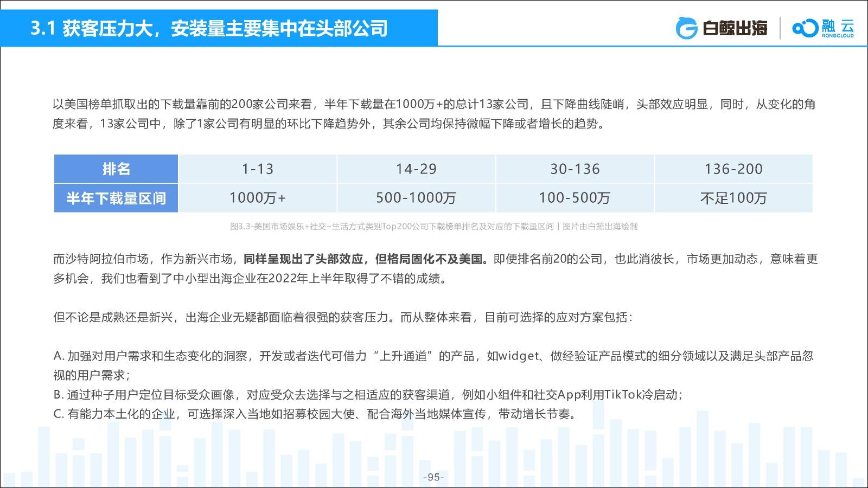Select the slide title 3.1 获客压力大
This screenshot has width=868, height=488.
pyautogui.click(x=209, y=28)
